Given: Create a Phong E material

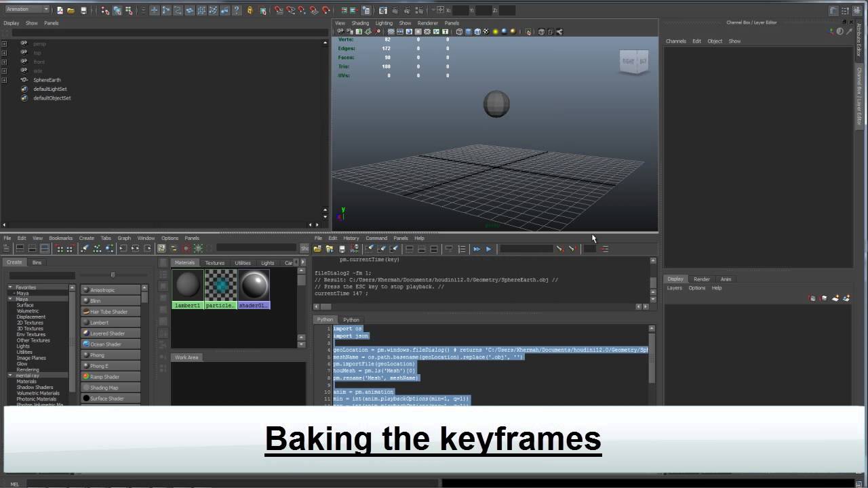Looking at the screenshot, I should (111, 366).
